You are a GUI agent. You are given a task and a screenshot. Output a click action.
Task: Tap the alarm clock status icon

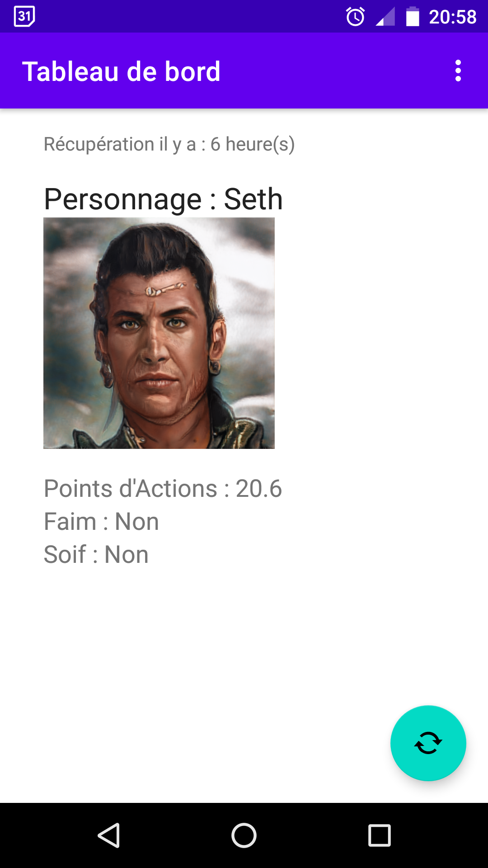tap(355, 17)
